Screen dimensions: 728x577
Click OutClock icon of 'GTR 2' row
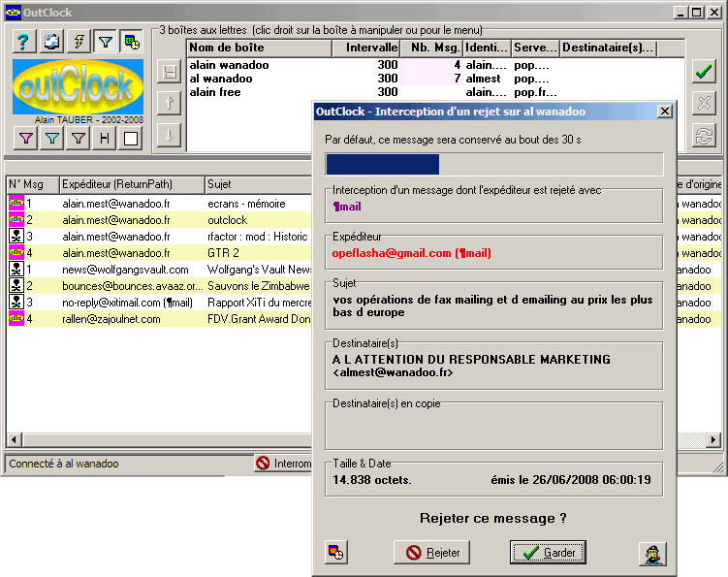pyautogui.click(x=16, y=252)
